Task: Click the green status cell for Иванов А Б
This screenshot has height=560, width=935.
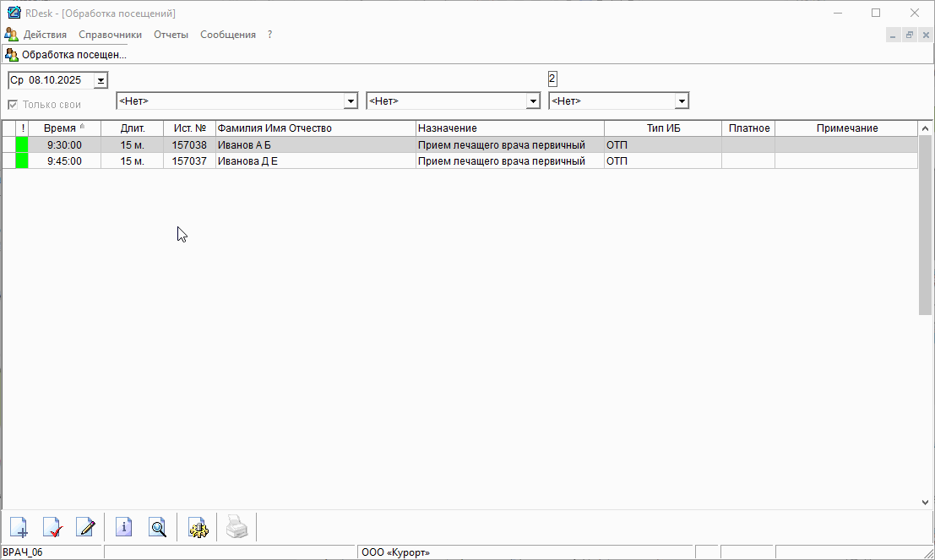Action: [x=22, y=145]
